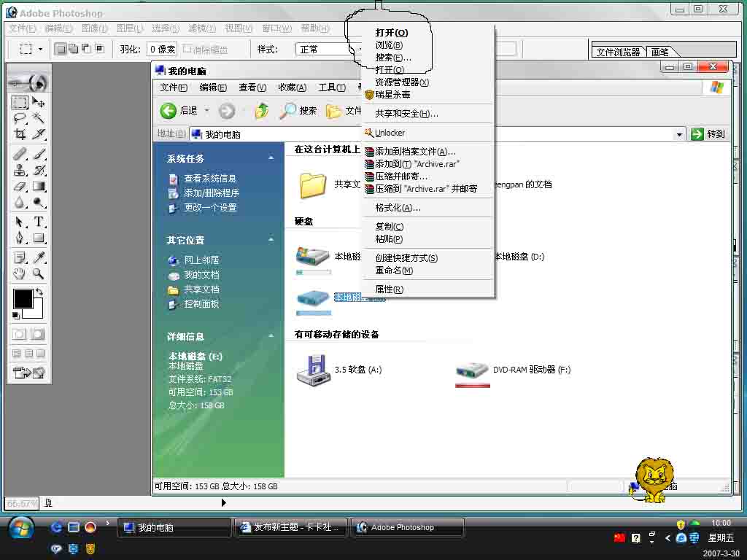Select the Rectangle shape tool
747x560 pixels.
39,238
